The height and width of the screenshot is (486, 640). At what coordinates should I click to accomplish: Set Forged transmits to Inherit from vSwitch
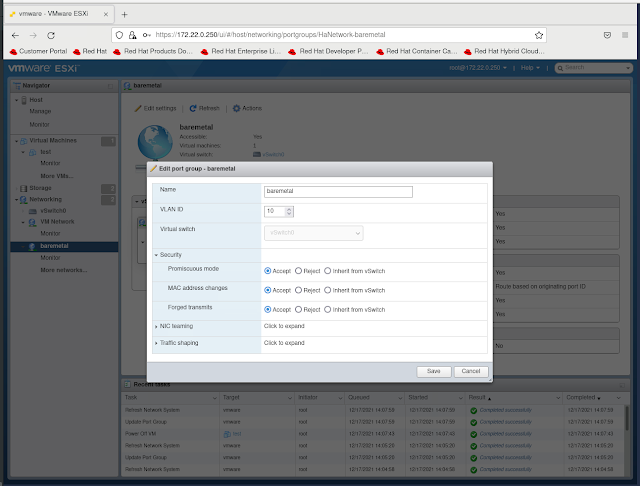[327, 310]
